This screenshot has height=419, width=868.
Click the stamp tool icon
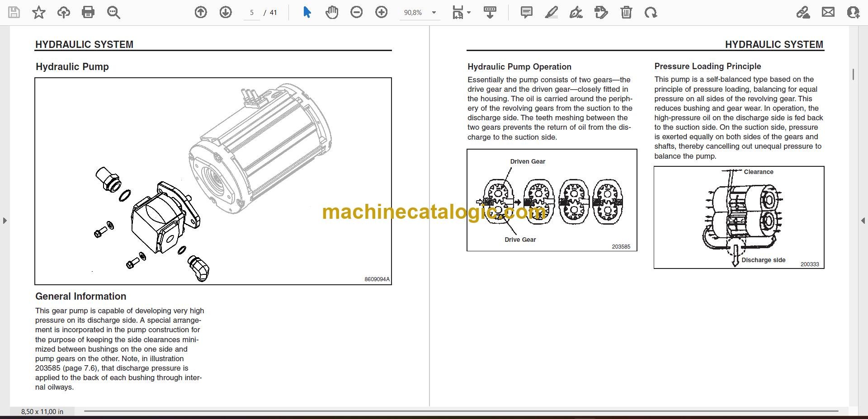tap(601, 12)
